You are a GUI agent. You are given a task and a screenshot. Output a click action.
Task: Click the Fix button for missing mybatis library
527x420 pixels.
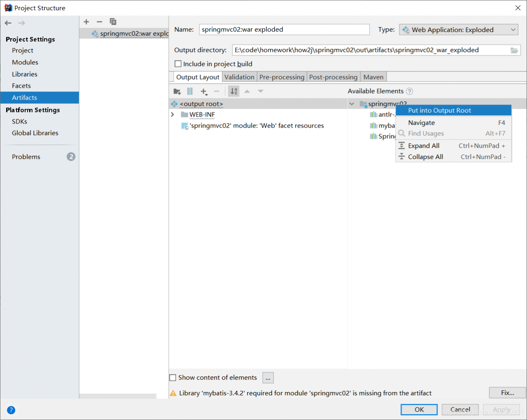(507, 392)
